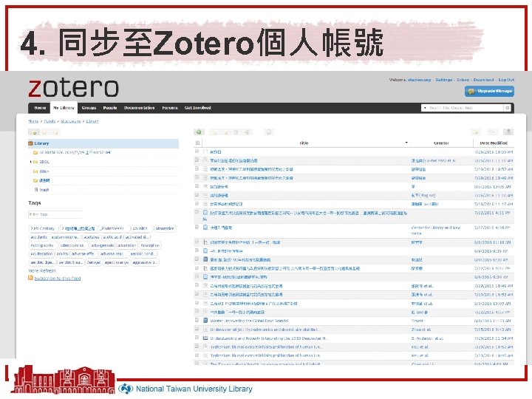Screen dimensions: 532x399
Task: Click the Center for History and New Media creator
Action: coord(436,230)
